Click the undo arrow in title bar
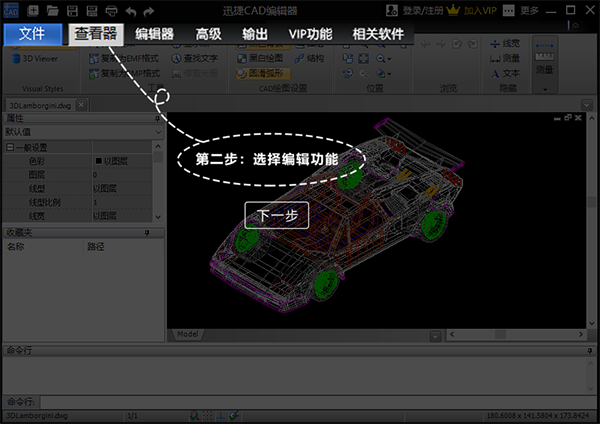Image resolution: width=600 pixels, height=424 pixels. [131, 12]
